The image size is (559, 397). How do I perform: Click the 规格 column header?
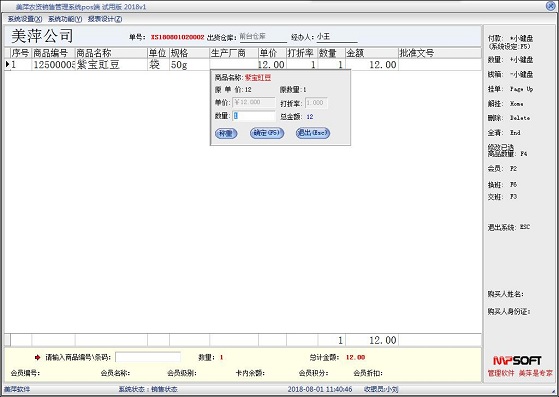tap(189, 53)
